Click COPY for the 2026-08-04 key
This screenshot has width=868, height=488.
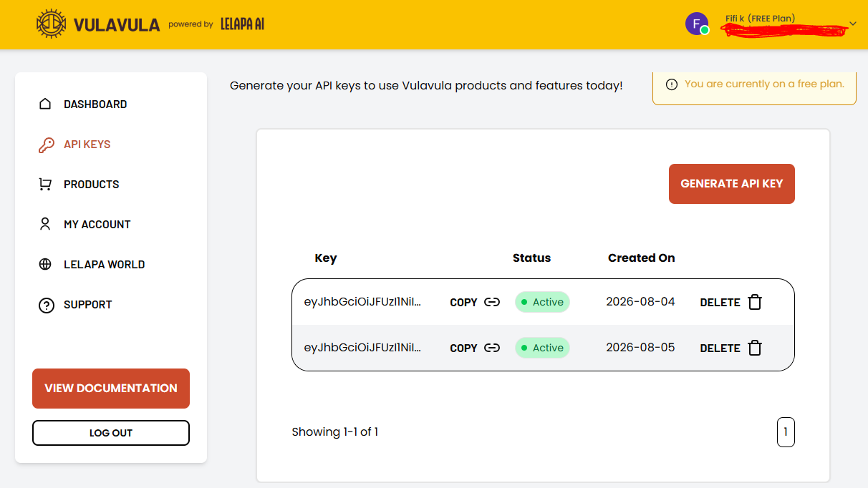tap(463, 303)
